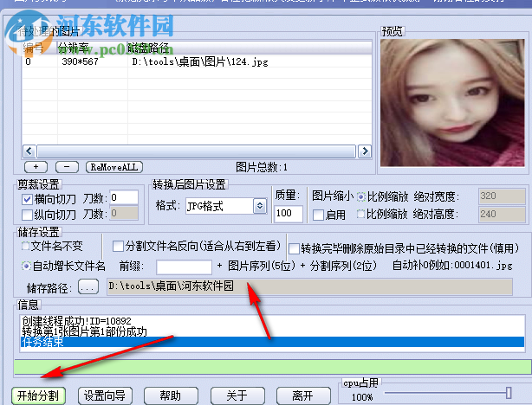Select 比例缩放 radio for 绝对宽度
Image resolution: width=532 pixels, height=405 pixels.
tap(361, 196)
